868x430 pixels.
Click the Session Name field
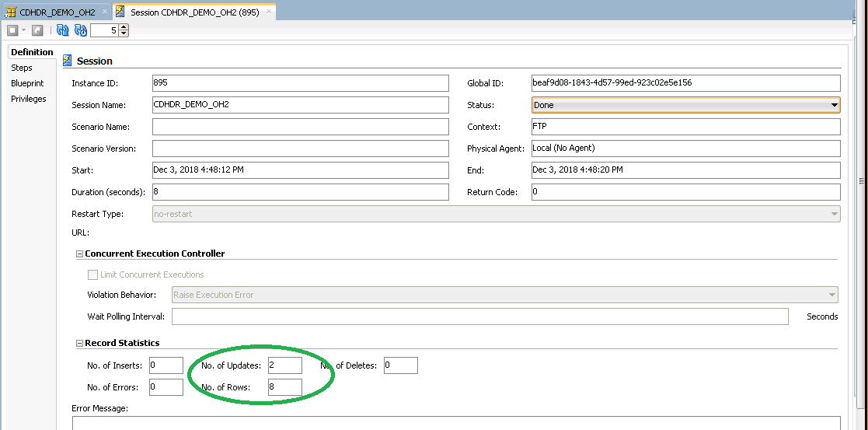pyautogui.click(x=301, y=105)
